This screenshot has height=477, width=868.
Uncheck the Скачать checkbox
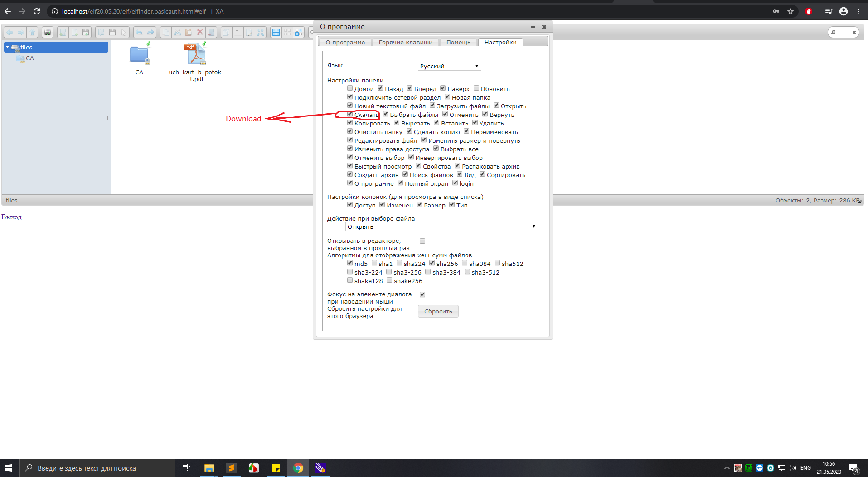pos(350,114)
